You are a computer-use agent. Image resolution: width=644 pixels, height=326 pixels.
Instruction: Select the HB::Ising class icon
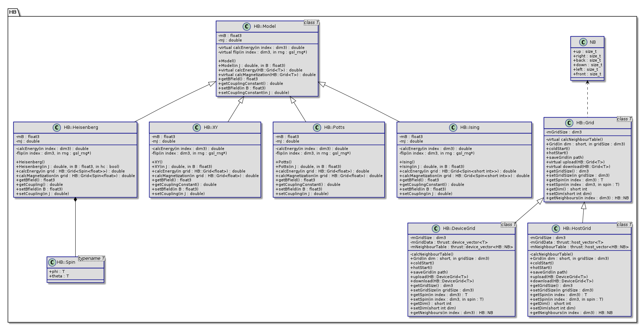pyautogui.click(x=453, y=127)
